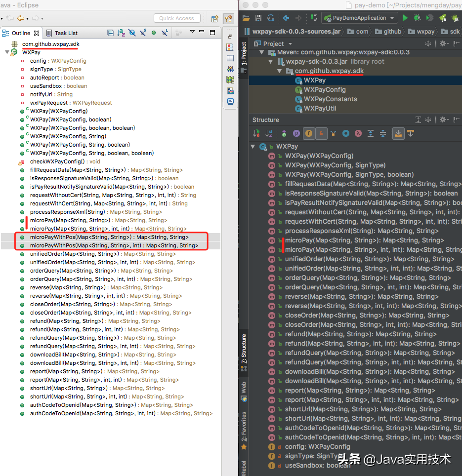Toggle Sort by Visibility in Structure toolbar
The height and width of the screenshot is (476, 462).
pos(256,133)
